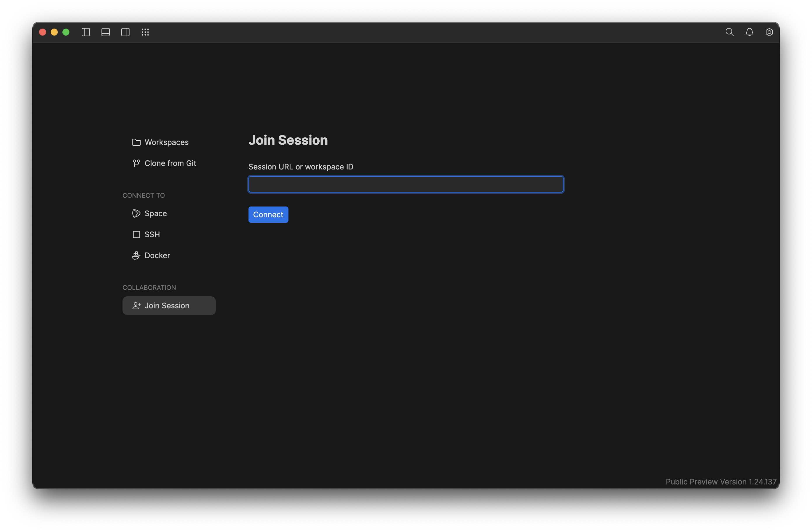Open the Docker whale icon

136,255
